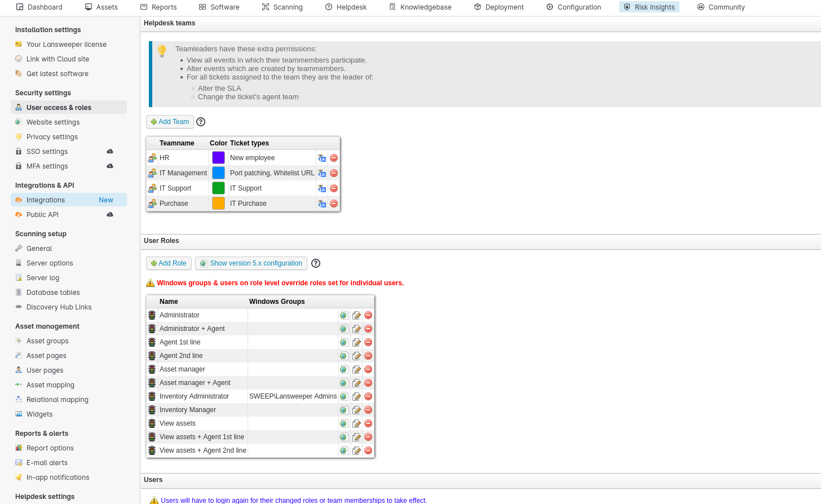Delete the HR team with the red icon

(x=334, y=158)
